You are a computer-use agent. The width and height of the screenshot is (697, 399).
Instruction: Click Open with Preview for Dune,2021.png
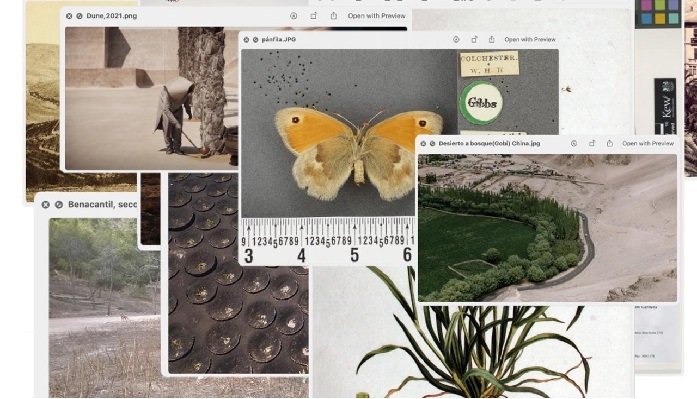(x=377, y=16)
